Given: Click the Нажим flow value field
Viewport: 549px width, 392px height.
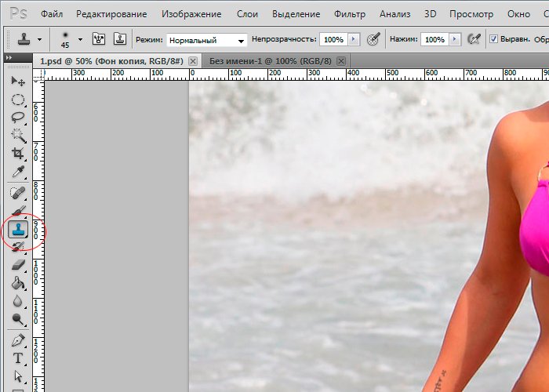Looking at the screenshot, I should coord(434,39).
